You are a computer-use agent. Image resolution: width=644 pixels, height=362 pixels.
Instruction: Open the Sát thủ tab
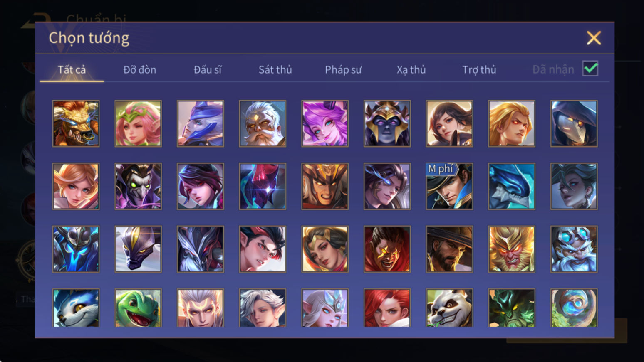click(275, 69)
